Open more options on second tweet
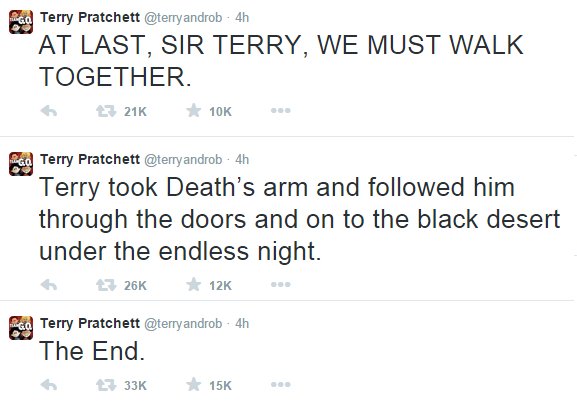Screen dimensions: 577x407 point(280,284)
